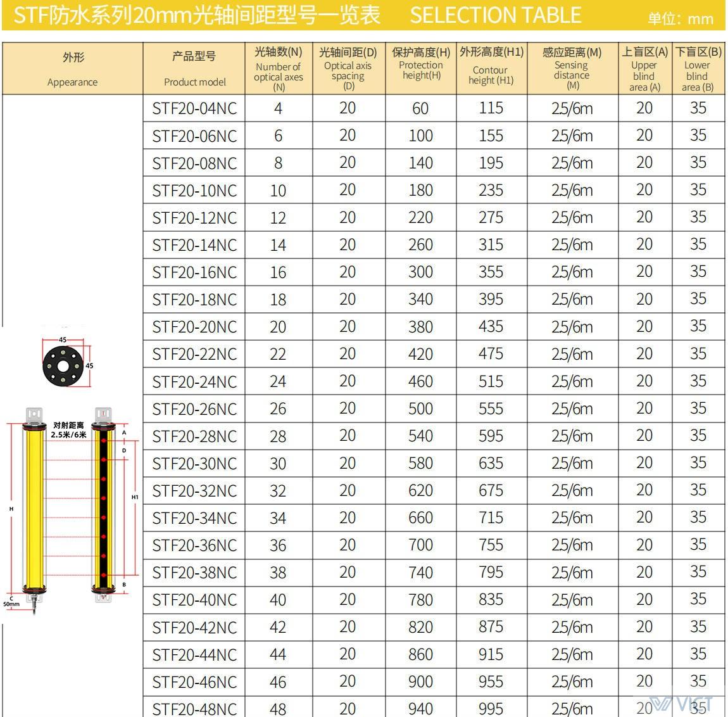The width and height of the screenshot is (728, 717).
Task: Select the contour height value 995
Action: (491, 708)
